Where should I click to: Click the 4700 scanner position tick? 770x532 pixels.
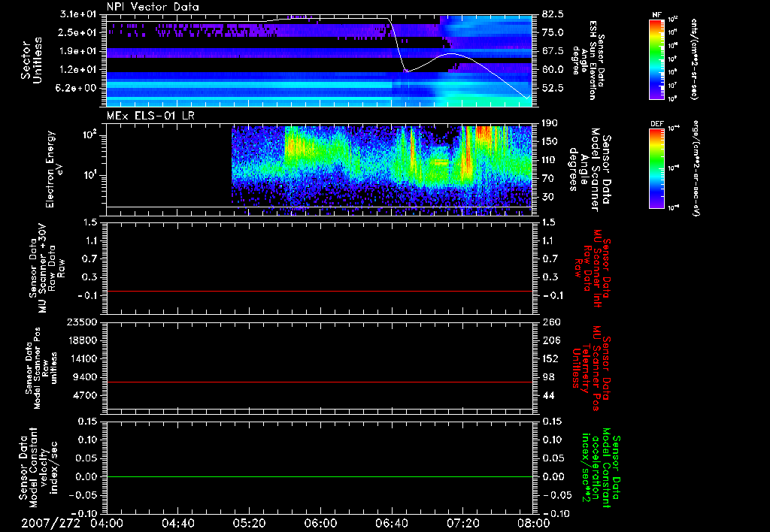tap(85, 395)
